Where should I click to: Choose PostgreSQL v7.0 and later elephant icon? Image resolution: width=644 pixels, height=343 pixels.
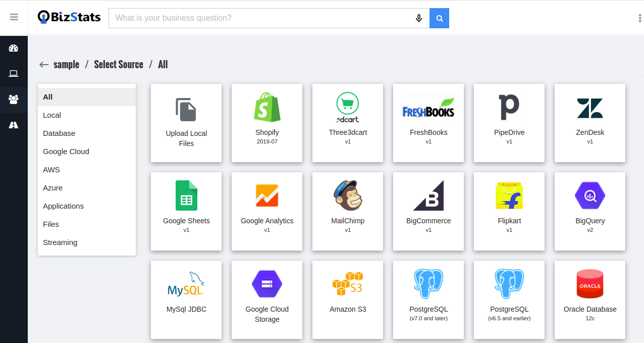click(x=428, y=284)
